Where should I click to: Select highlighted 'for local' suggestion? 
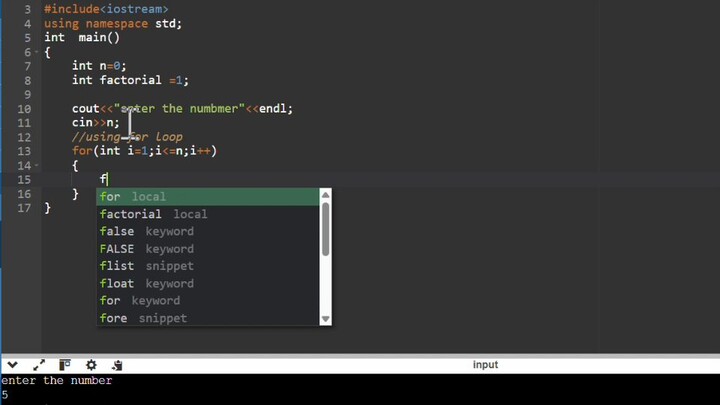tap(208, 197)
